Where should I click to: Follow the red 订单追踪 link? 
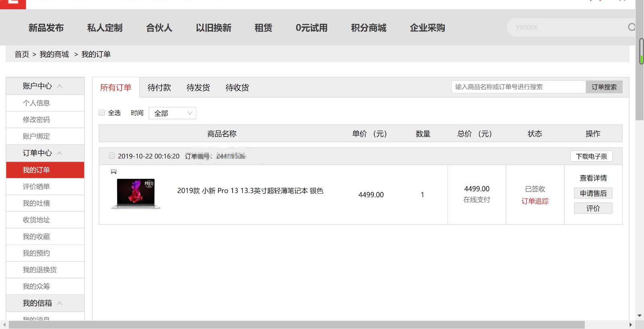point(535,201)
